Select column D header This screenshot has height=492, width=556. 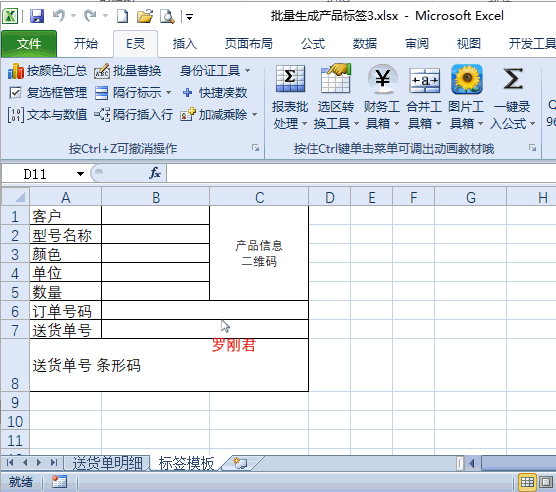pos(330,197)
